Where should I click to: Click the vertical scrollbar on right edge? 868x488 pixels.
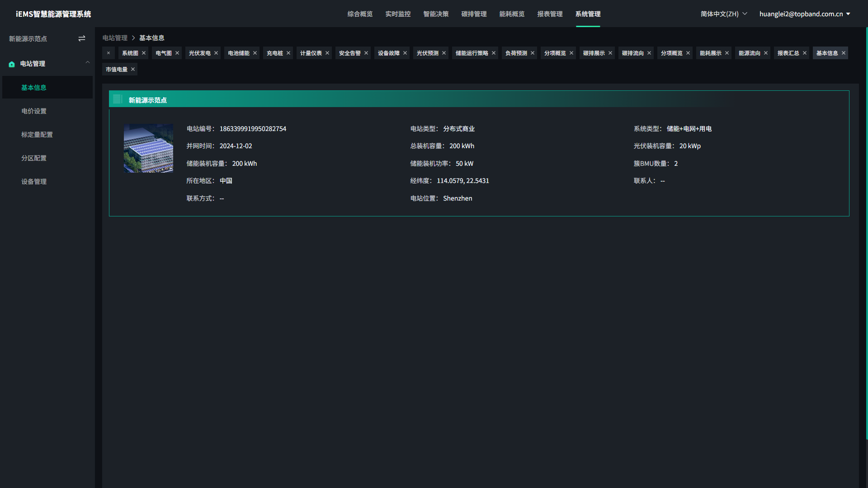click(x=866, y=233)
